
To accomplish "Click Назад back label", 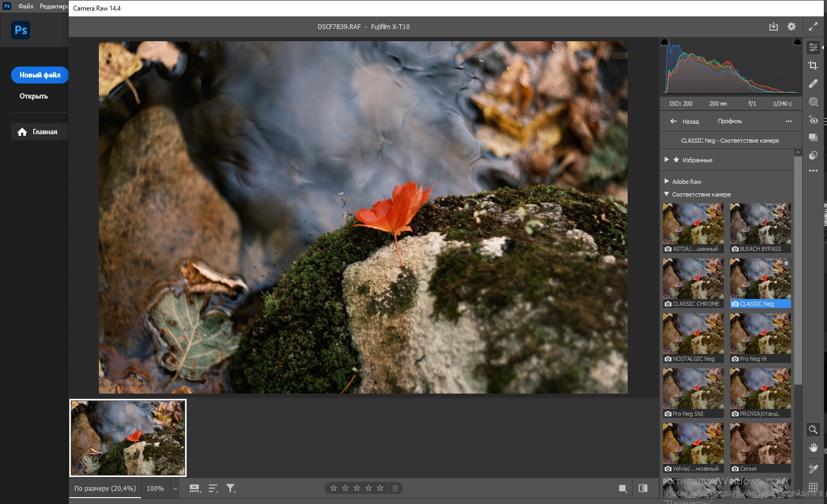I will click(691, 122).
